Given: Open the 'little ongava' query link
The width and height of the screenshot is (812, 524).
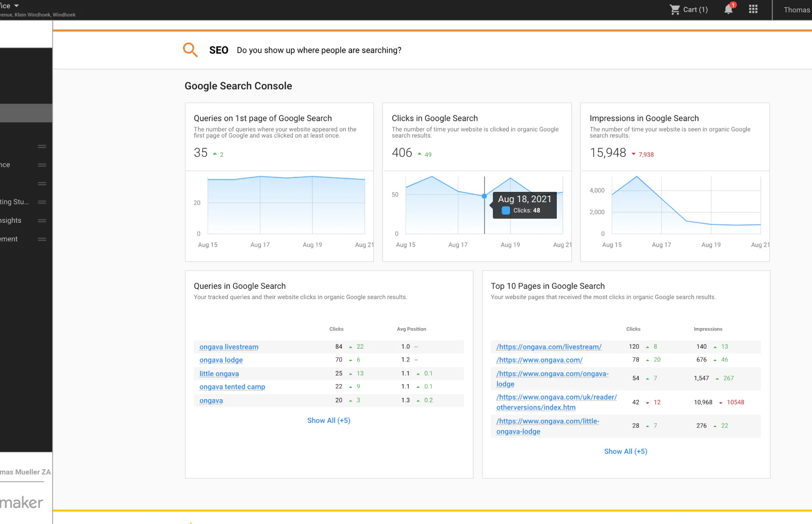Looking at the screenshot, I should click(x=219, y=374).
